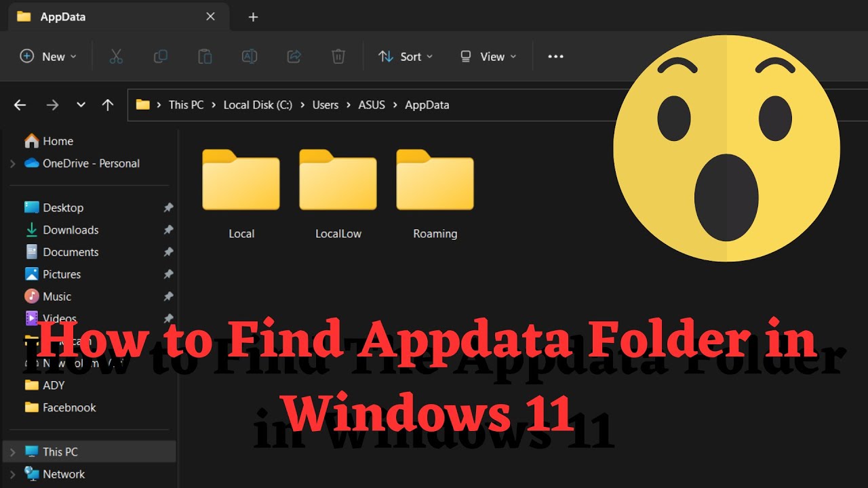The height and width of the screenshot is (488, 868).
Task: Expand chevron between This PC and Local Disk
Action: pos(214,105)
